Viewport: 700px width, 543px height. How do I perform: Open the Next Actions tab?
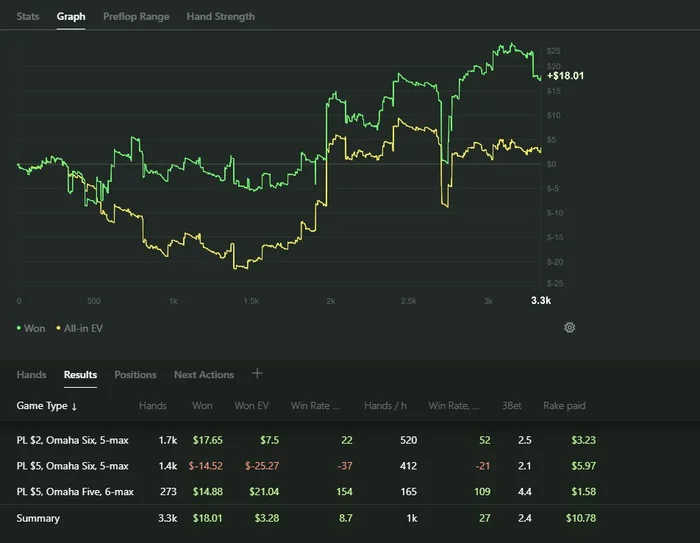coord(204,375)
